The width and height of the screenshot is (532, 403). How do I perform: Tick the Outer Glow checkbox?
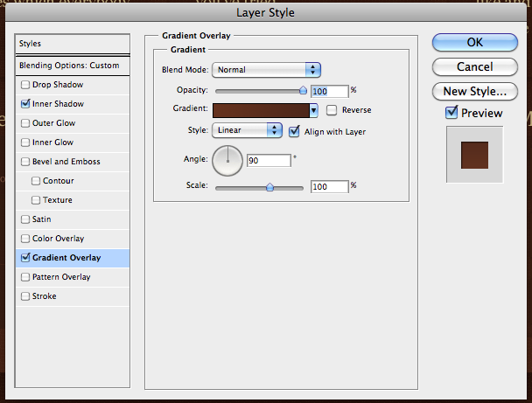pos(25,123)
